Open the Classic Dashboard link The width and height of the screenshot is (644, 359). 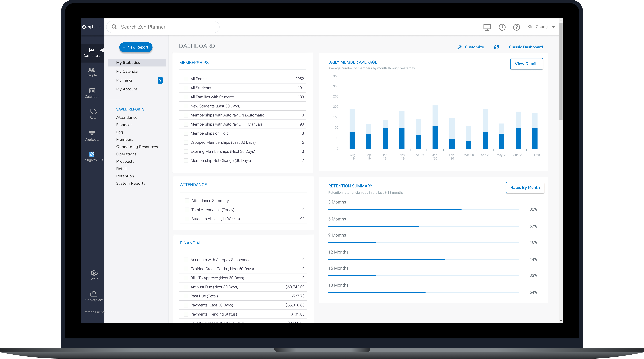pyautogui.click(x=526, y=47)
